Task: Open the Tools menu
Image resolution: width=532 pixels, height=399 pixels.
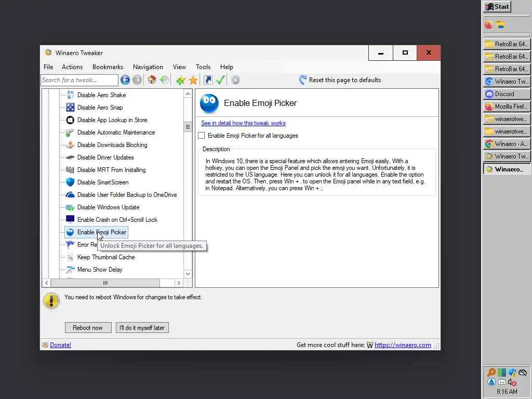Action: pyautogui.click(x=203, y=67)
